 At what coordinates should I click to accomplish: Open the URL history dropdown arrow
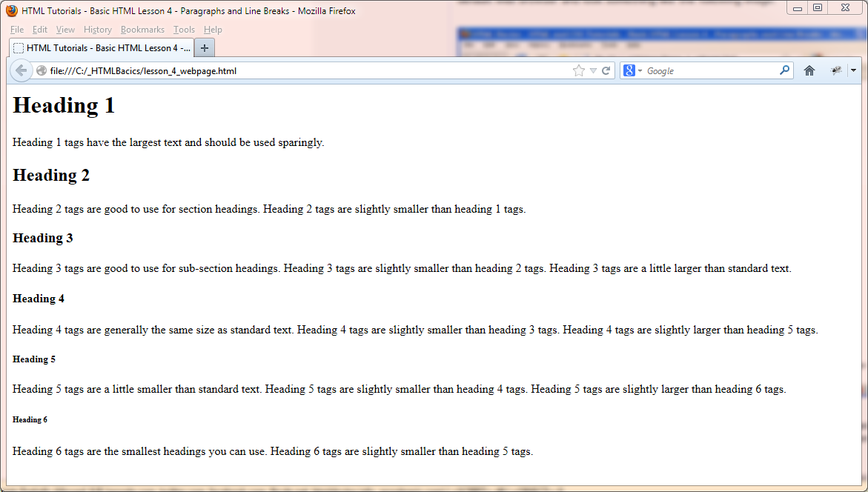click(x=593, y=71)
